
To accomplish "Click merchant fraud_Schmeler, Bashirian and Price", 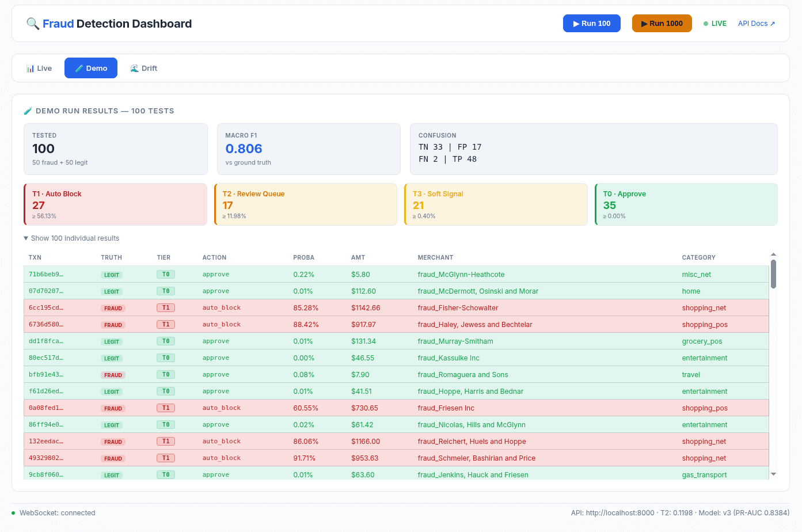I will [x=477, y=458].
